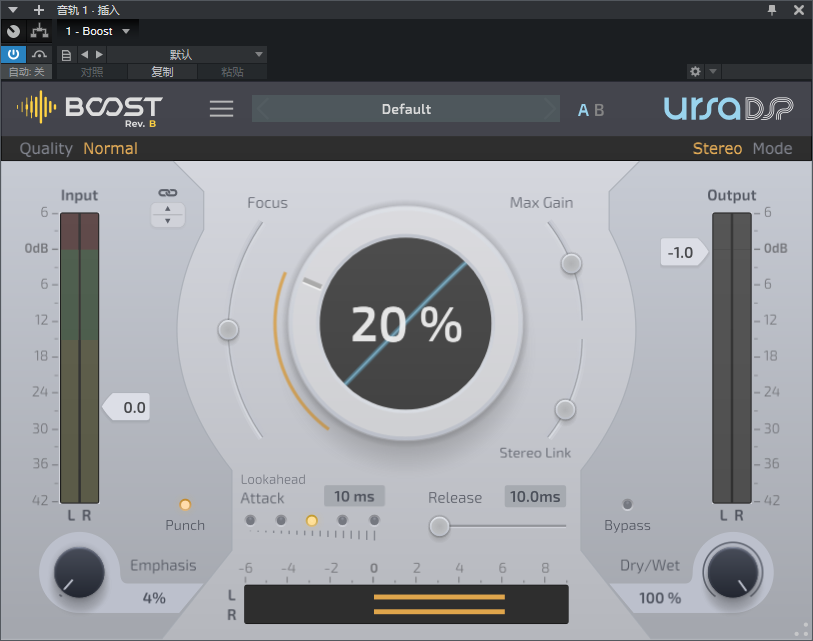
Task: Select fifth lookahead attack dot
Action: [374, 520]
